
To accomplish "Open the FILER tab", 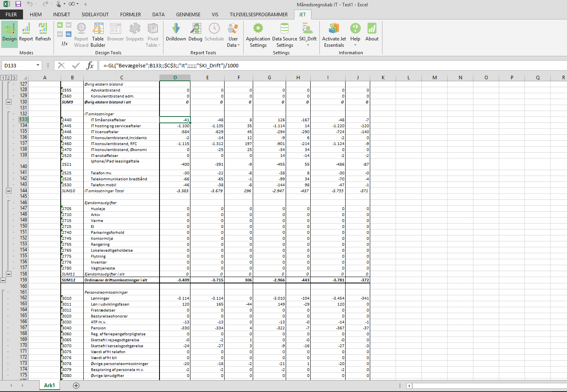I will click(x=11, y=14).
